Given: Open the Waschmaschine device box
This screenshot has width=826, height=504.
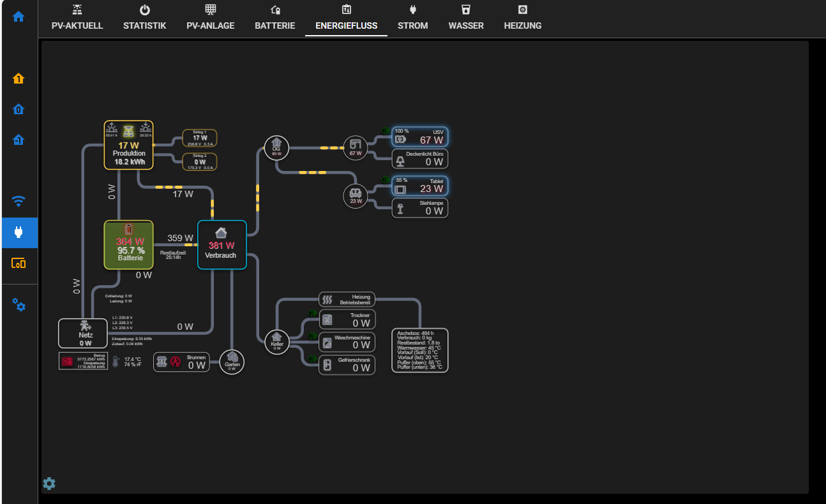Looking at the screenshot, I should pos(347,342).
